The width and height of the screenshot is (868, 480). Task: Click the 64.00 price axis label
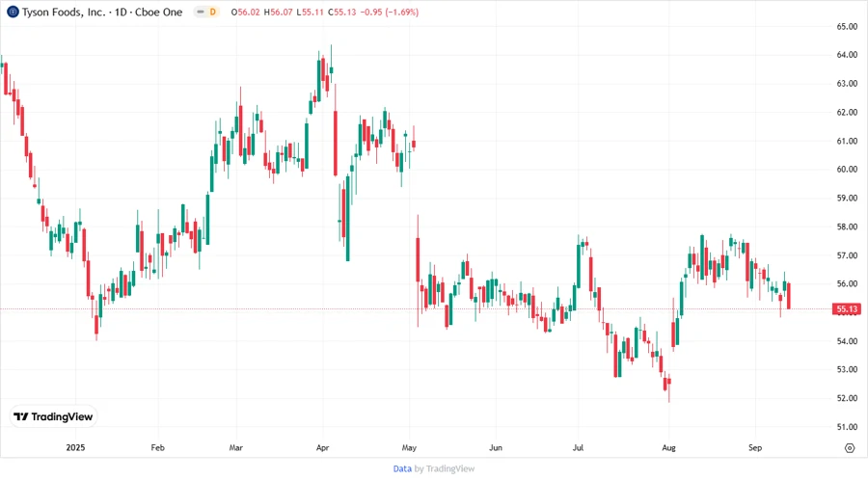pos(847,55)
